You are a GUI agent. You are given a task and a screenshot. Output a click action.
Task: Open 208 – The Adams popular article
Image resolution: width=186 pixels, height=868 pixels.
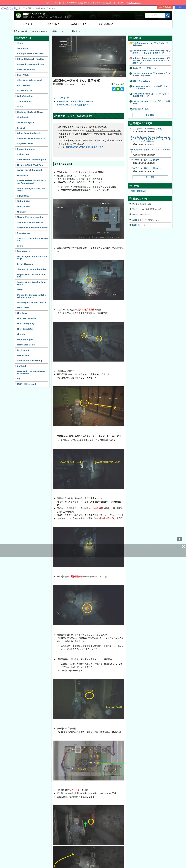click(x=141, y=81)
